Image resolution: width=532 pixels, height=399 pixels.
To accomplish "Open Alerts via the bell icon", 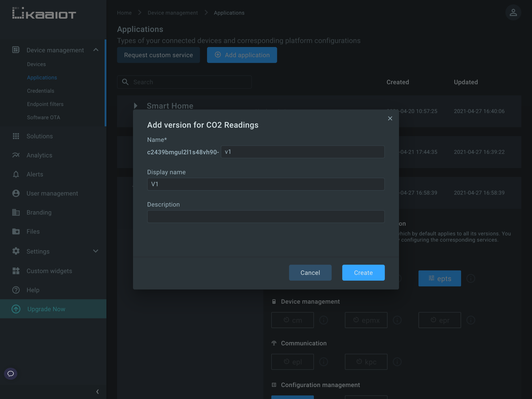I will click(x=16, y=174).
